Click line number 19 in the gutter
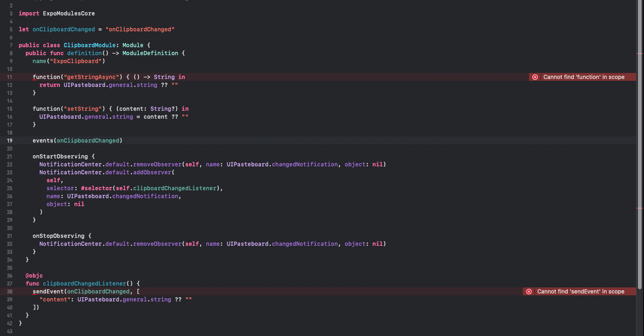644x336 pixels. pos(10,141)
